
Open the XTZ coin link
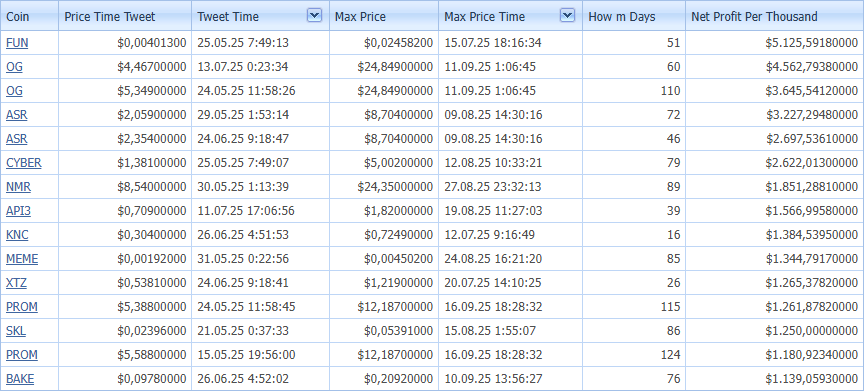[17, 283]
